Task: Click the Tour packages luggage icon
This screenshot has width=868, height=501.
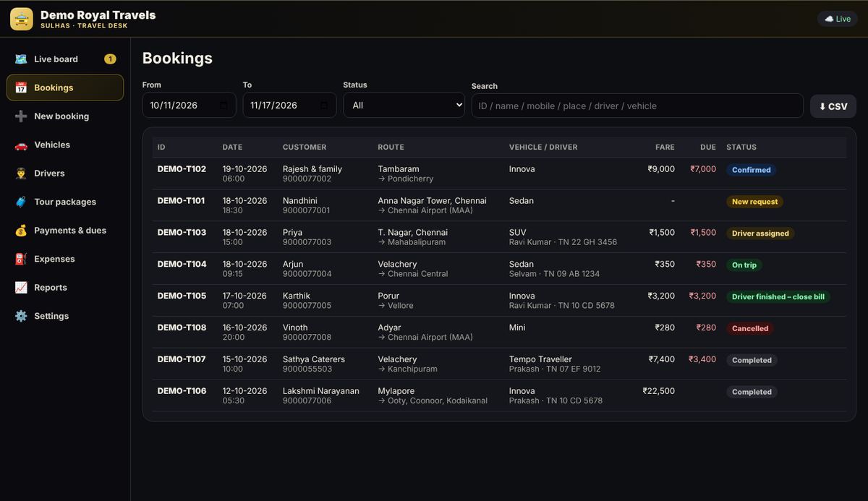Action: pyautogui.click(x=21, y=202)
